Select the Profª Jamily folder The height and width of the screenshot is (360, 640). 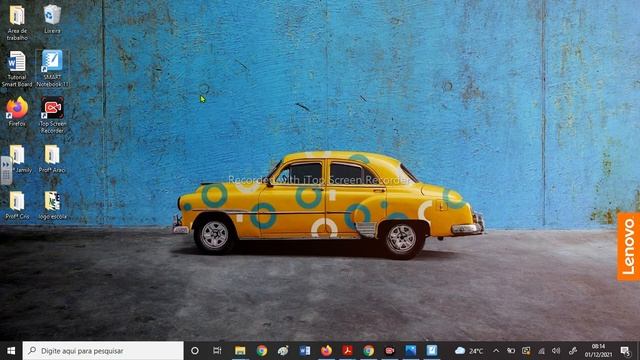click(x=17, y=158)
